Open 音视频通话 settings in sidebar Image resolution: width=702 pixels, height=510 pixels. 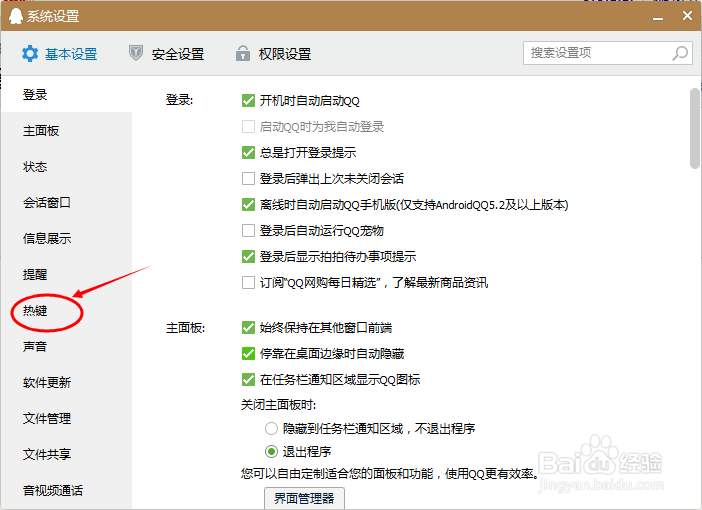[67, 491]
